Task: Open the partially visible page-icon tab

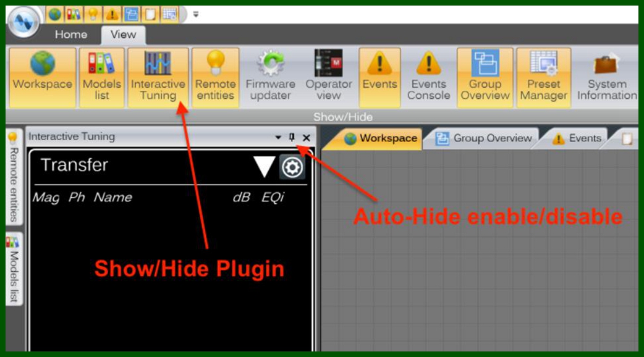Action: coord(626,139)
